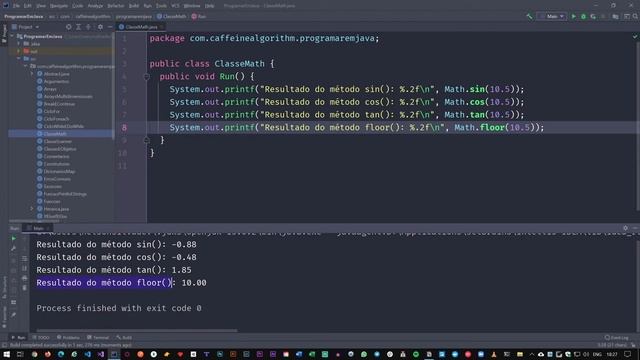This screenshot has height=360, width=640.
Task: Open the Problems tool window tab
Action: coord(68,338)
